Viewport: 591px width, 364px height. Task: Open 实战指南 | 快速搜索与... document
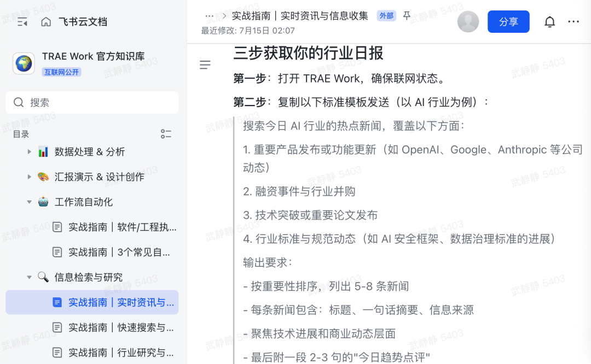[92, 327]
